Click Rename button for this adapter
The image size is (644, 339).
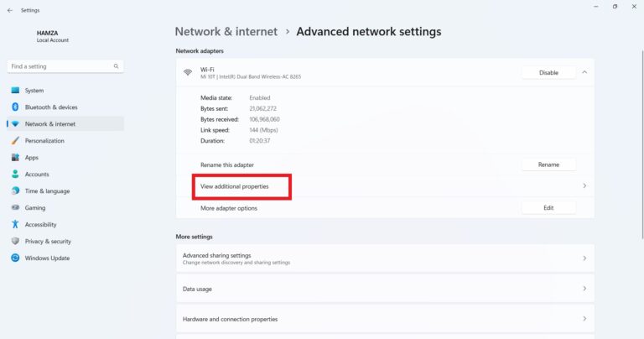coord(548,164)
